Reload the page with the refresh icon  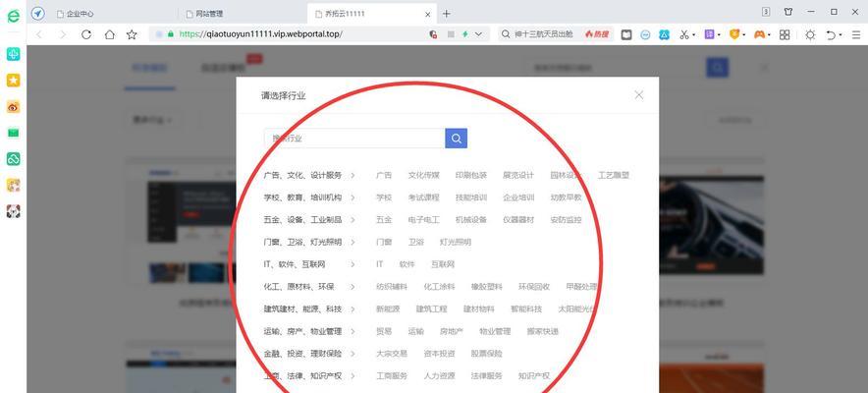85,34
